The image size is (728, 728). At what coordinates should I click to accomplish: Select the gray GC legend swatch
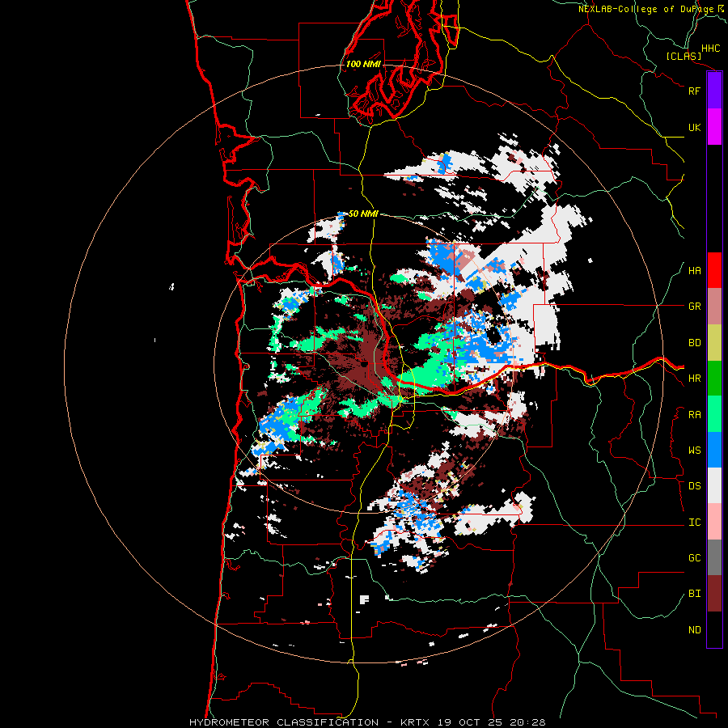pyautogui.click(x=714, y=557)
